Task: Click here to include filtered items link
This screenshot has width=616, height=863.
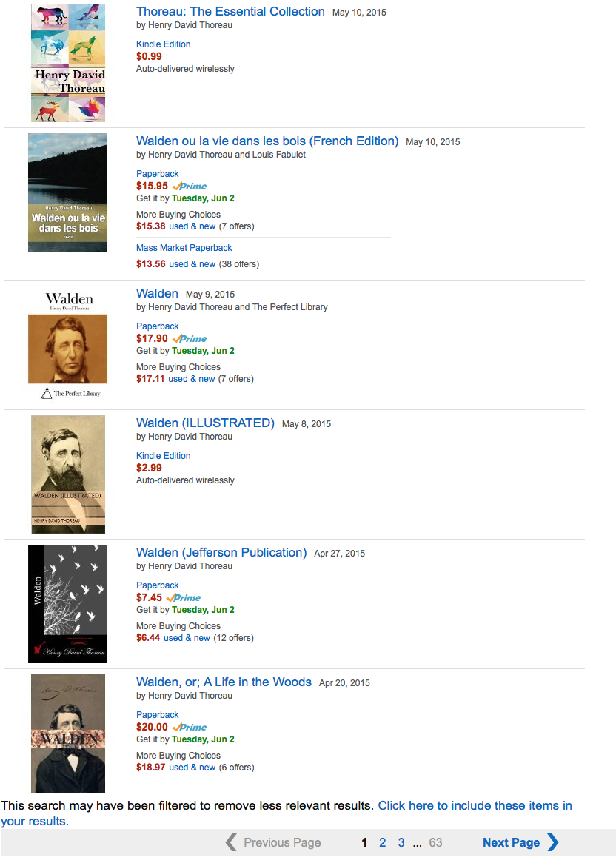Action: [287, 813]
